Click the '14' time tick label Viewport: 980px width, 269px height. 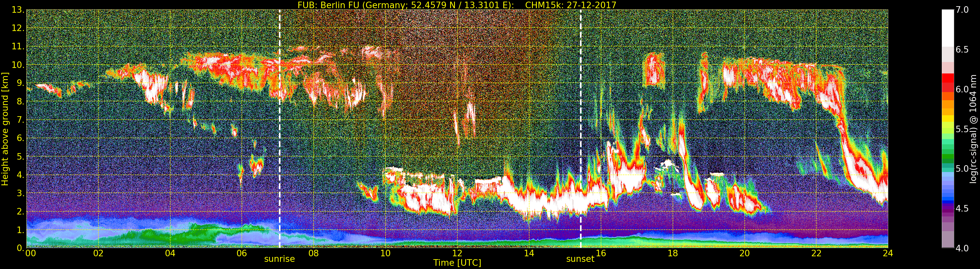(529, 253)
